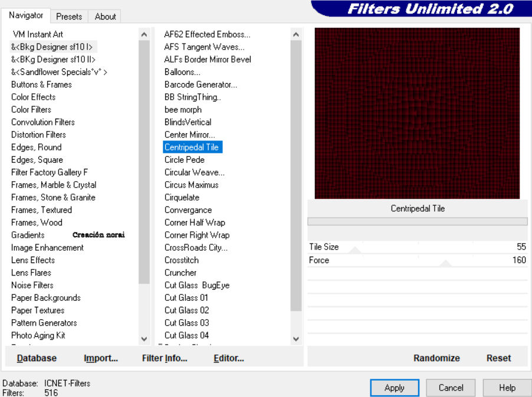This screenshot has height=397, width=532.
Task: Select Gradients category
Action: click(x=28, y=235)
